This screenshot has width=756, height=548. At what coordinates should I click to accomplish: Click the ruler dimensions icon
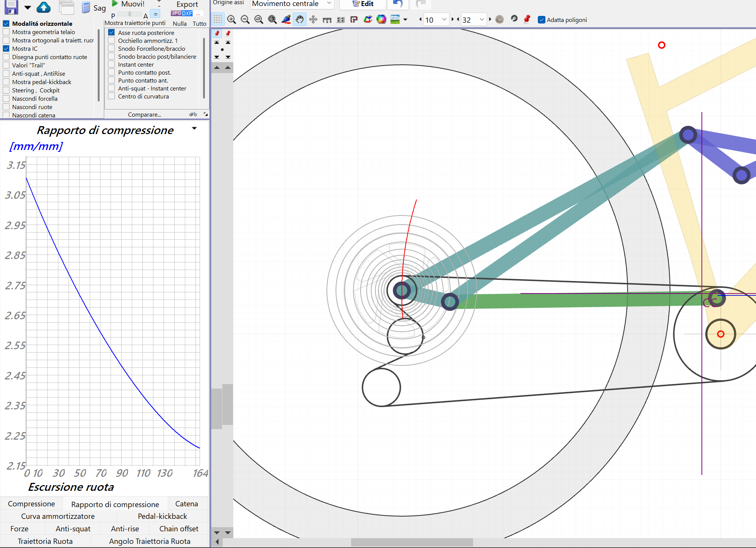tap(327, 20)
